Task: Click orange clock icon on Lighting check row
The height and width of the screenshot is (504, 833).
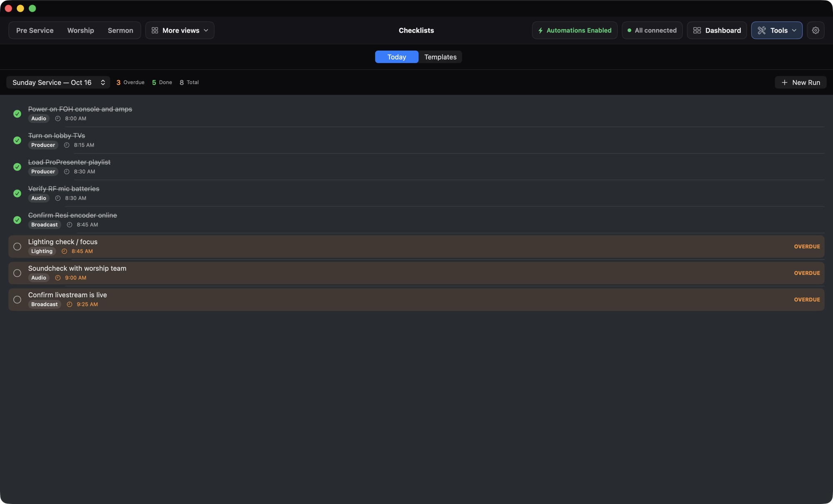Action: tap(64, 252)
